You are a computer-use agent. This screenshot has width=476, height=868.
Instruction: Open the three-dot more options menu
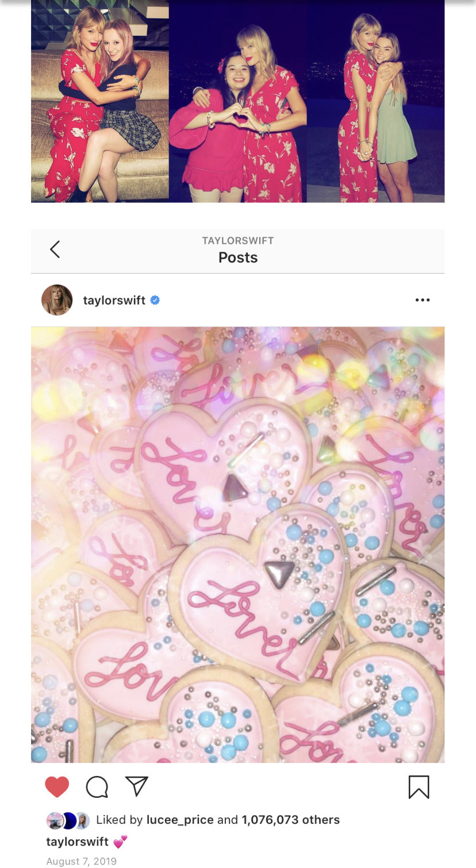(x=423, y=300)
